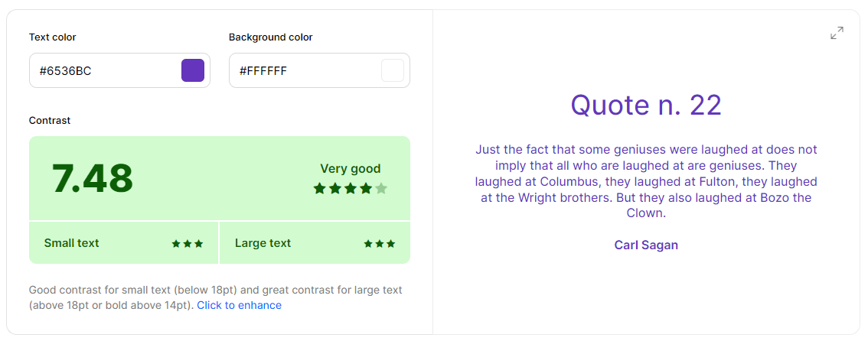
Task: Click the quote paragraph in the preview
Action: click(646, 180)
